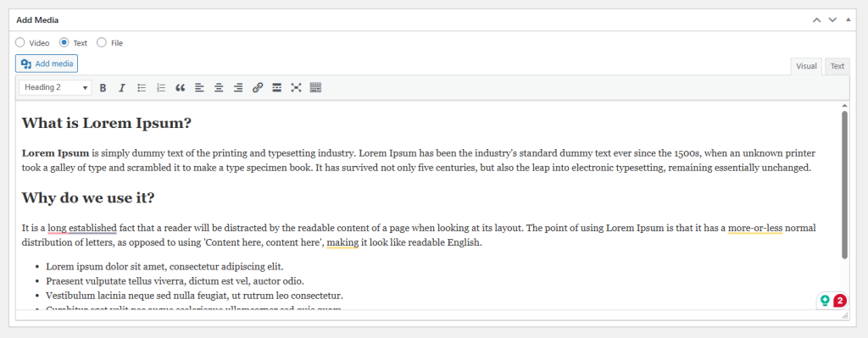Insert Read More tag

(277, 87)
